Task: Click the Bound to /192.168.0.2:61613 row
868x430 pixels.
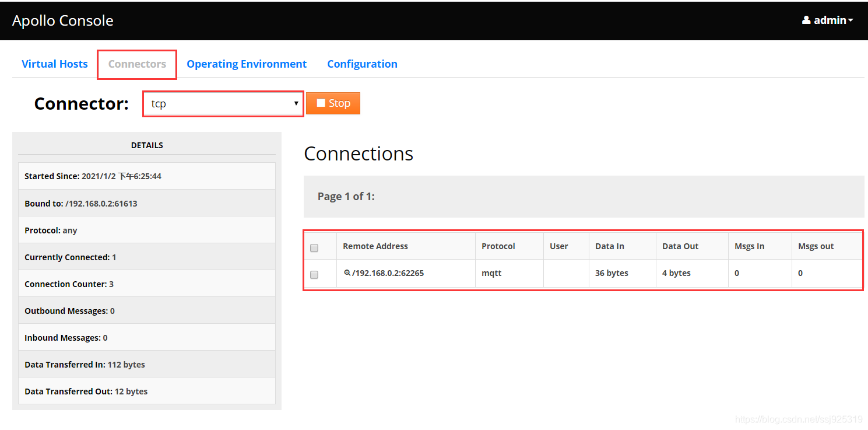Action: tap(147, 203)
